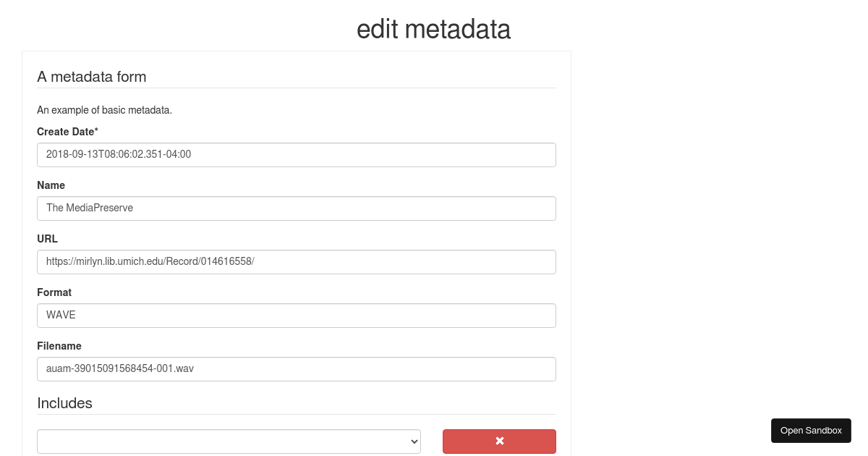This screenshot has height=456, width=868.
Task: Click the Open Sandbox button
Action: click(811, 430)
